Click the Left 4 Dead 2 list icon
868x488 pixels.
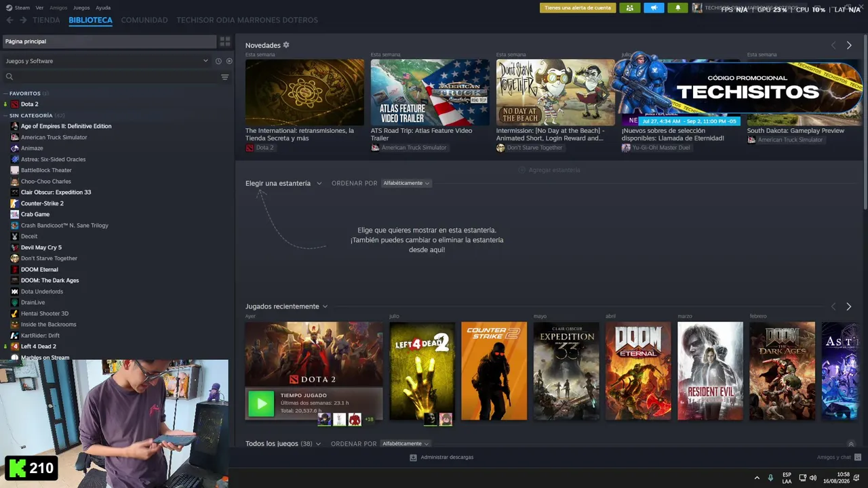(15, 346)
